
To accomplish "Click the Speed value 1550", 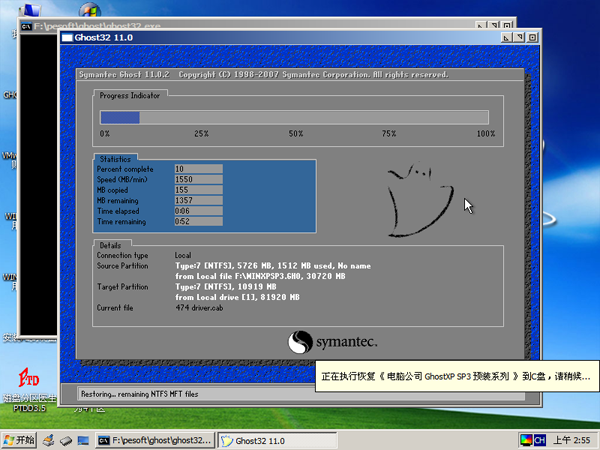I will pyautogui.click(x=199, y=179).
